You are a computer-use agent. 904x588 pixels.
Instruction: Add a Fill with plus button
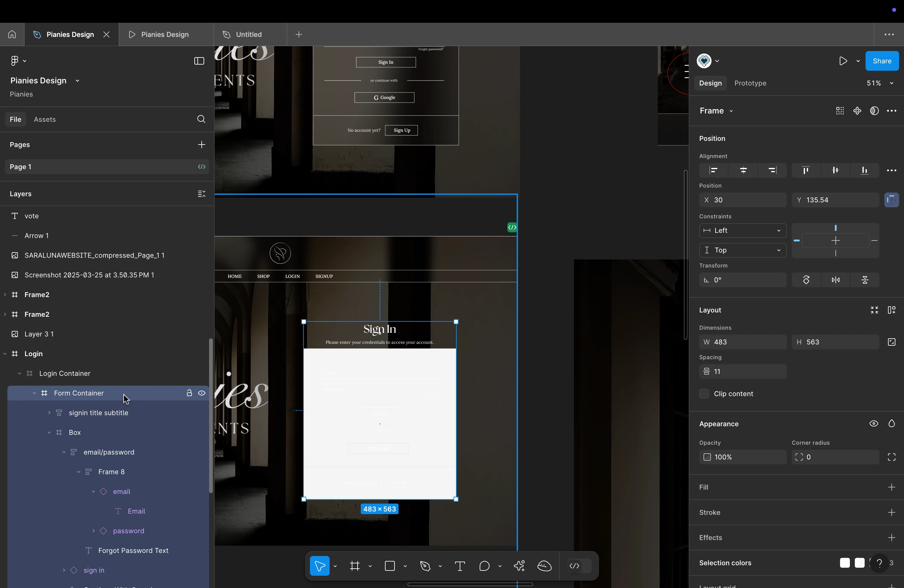(x=892, y=487)
